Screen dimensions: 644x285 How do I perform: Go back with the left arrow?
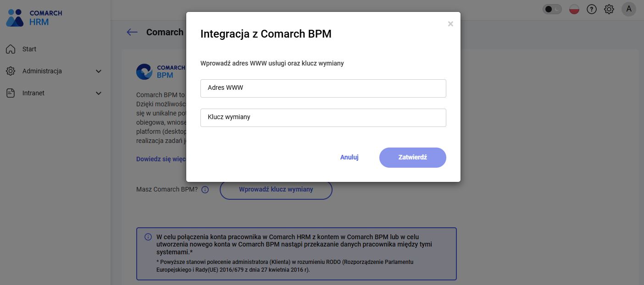tap(132, 32)
